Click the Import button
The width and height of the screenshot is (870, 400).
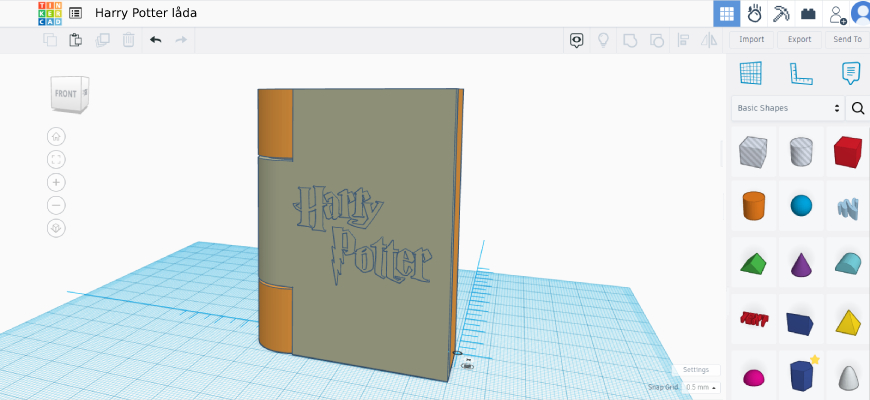click(751, 39)
